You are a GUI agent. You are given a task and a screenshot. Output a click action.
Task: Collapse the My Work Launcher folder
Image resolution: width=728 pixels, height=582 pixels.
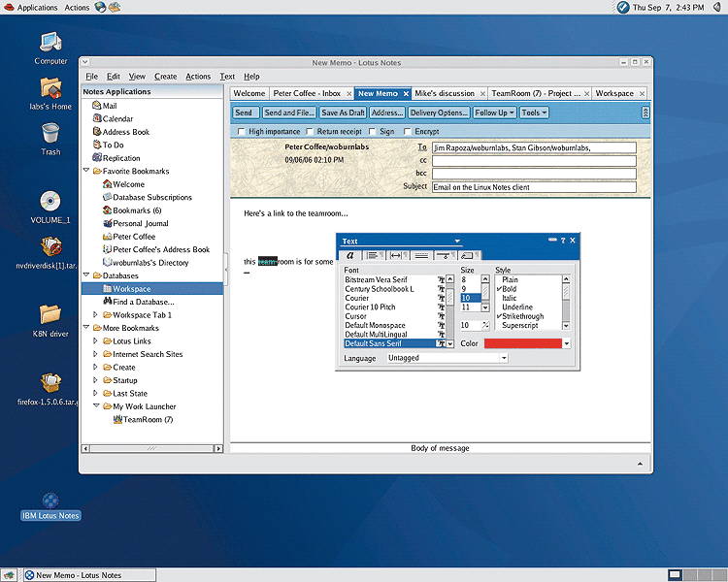coord(96,405)
